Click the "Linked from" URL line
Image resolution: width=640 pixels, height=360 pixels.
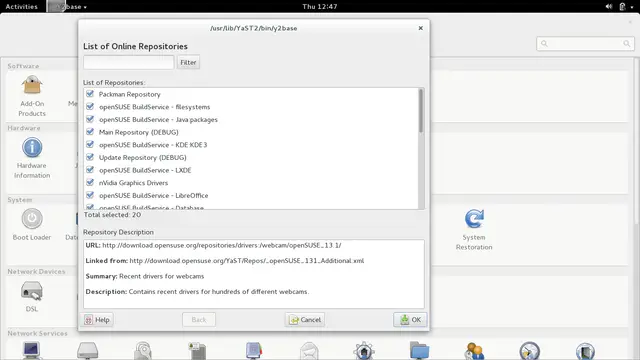[225, 261]
